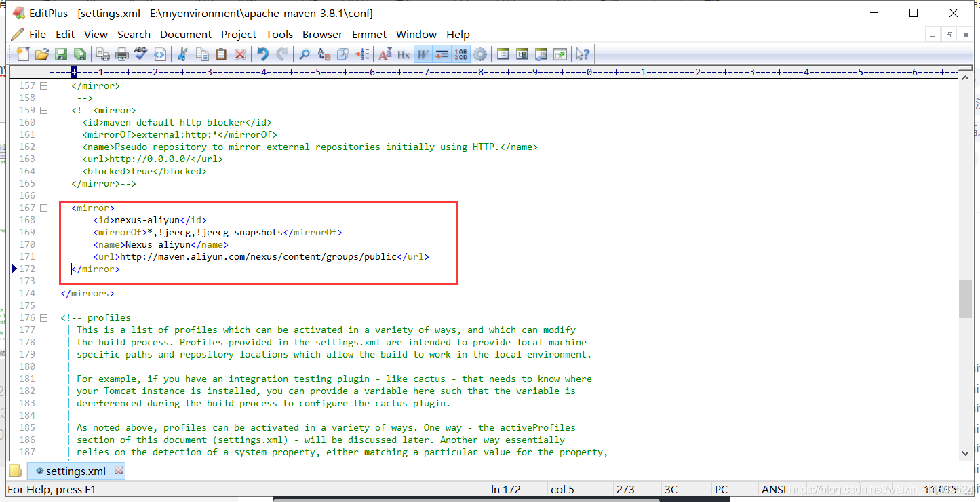This screenshot has height=502, width=980.
Task: Click the 'PC' file format in status bar
Action: tap(721, 489)
